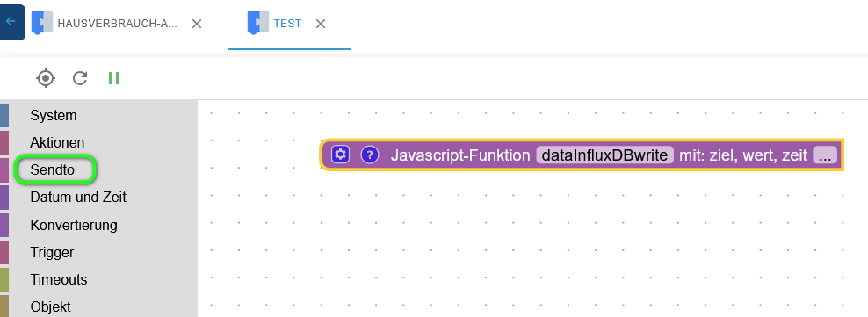This screenshot has height=317, width=868.
Task: Click the block help question mark
Action: 370,155
